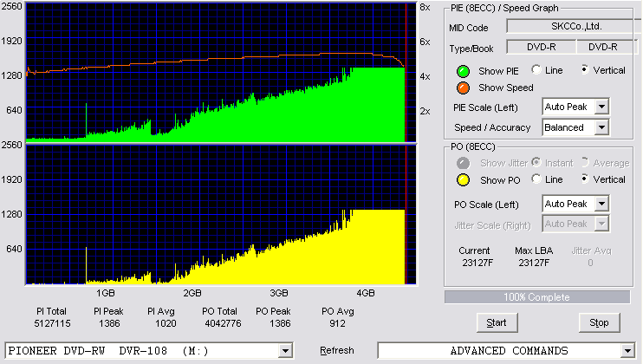Click the Refresh button

pos(337,350)
